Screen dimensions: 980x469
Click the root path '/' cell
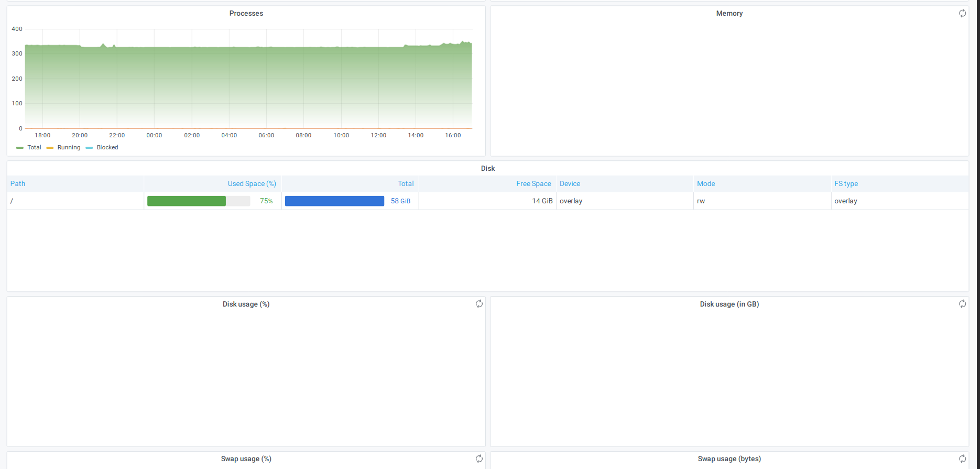75,201
